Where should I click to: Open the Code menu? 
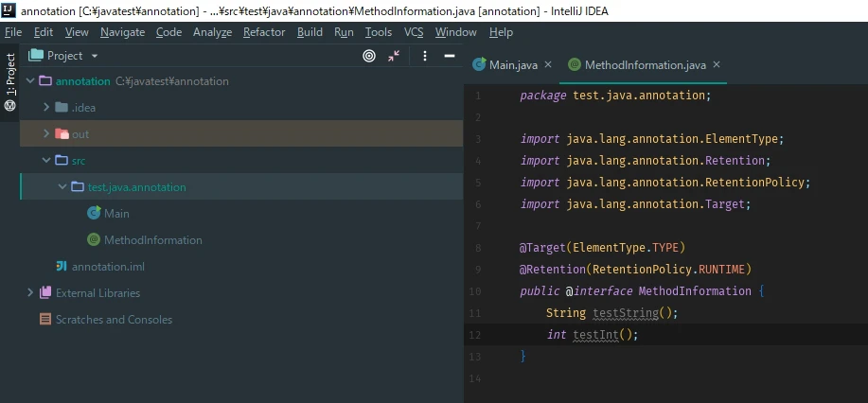coord(168,33)
